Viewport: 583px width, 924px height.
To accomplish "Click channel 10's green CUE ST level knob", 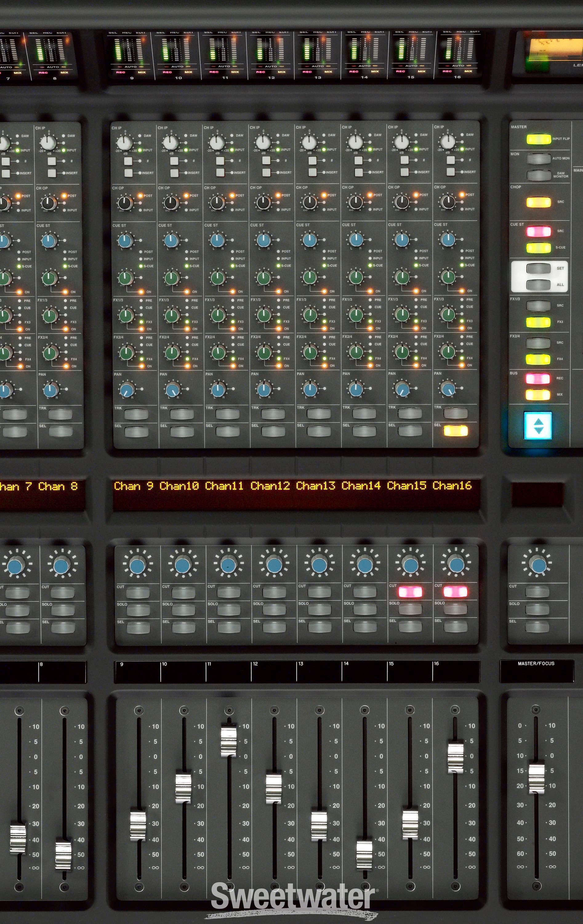I will [x=172, y=278].
